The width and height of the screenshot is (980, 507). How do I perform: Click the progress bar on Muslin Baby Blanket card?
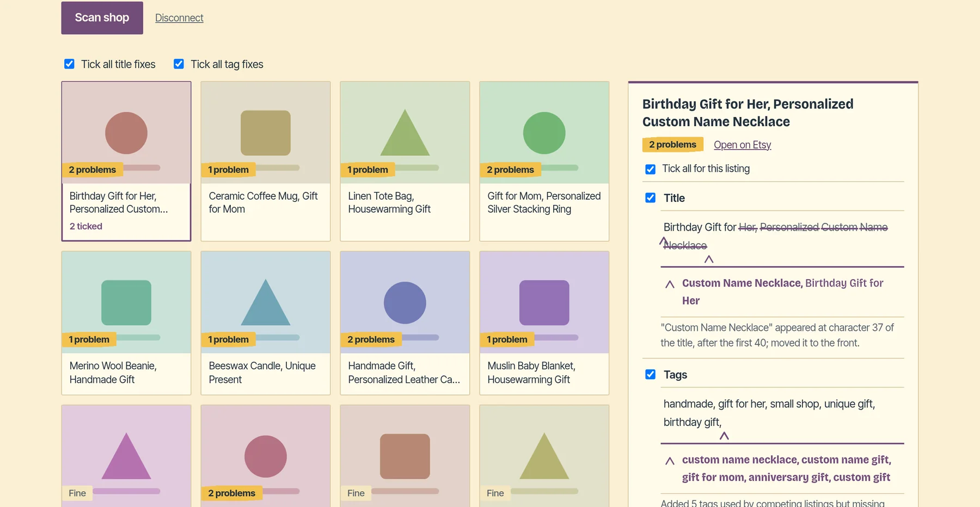point(556,337)
